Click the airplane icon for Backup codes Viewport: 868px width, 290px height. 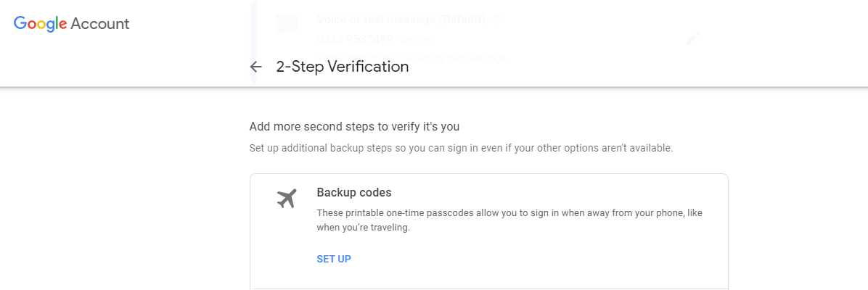[x=287, y=198]
